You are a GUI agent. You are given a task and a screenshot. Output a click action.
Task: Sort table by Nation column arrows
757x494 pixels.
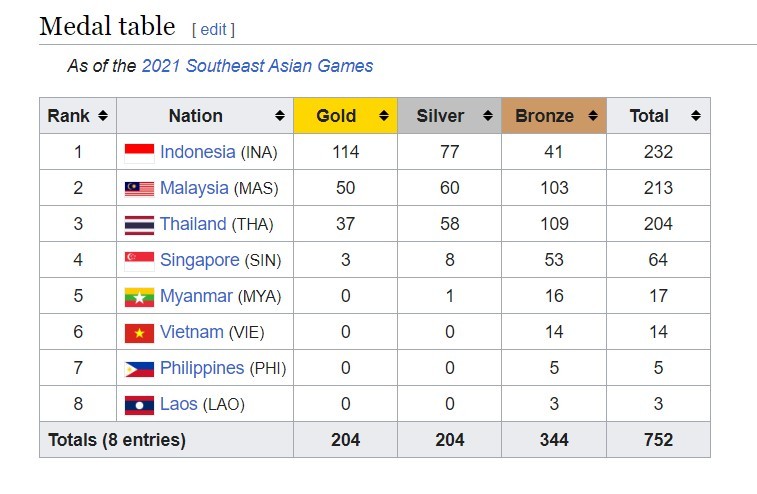280,115
